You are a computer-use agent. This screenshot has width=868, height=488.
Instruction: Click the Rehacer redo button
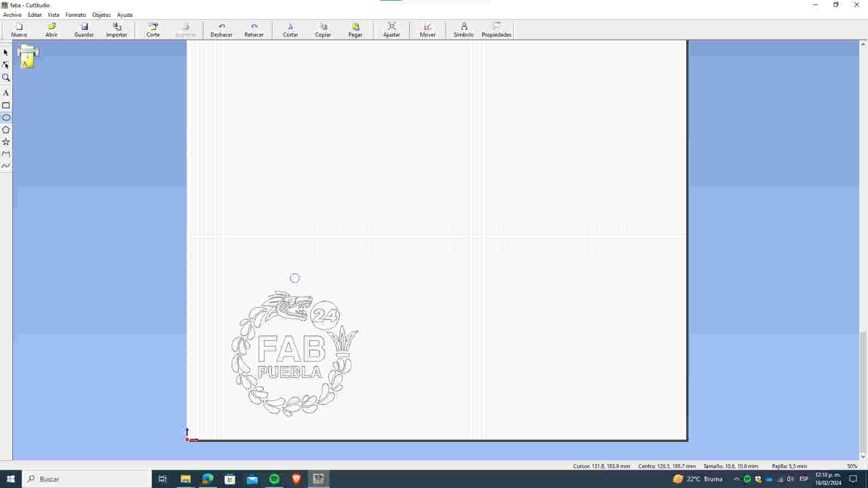(254, 30)
